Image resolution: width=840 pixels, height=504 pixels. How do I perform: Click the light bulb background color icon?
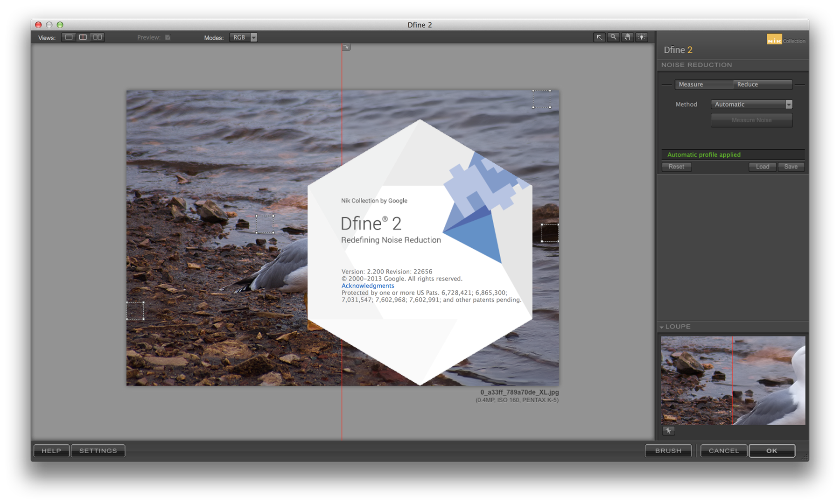coord(642,37)
